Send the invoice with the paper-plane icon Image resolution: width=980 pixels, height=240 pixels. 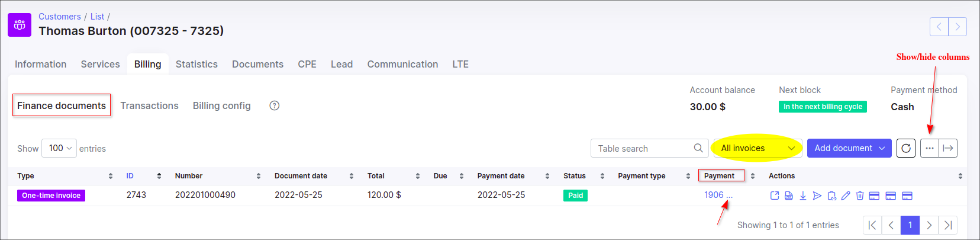(817, 196)
